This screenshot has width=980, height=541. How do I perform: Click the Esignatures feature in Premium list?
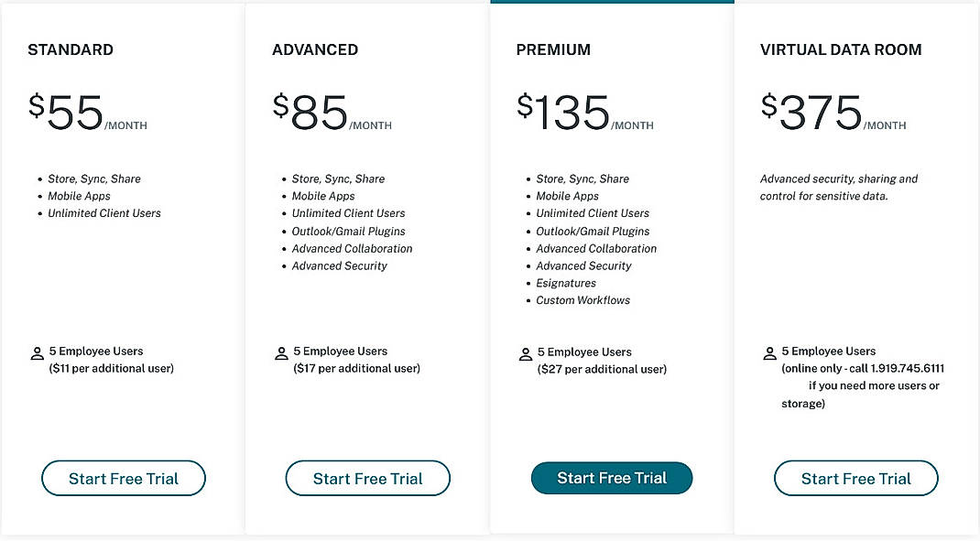566,283
